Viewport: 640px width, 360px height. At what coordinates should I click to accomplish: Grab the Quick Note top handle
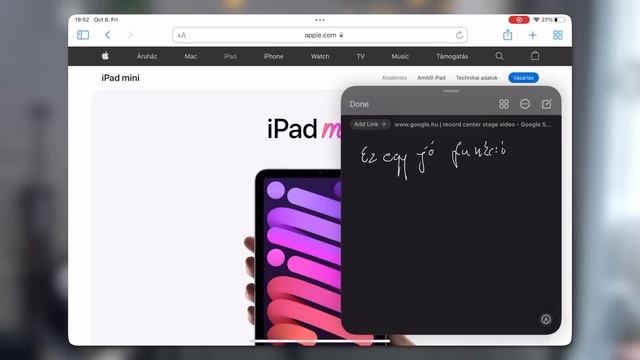click(x=451, y=91)
